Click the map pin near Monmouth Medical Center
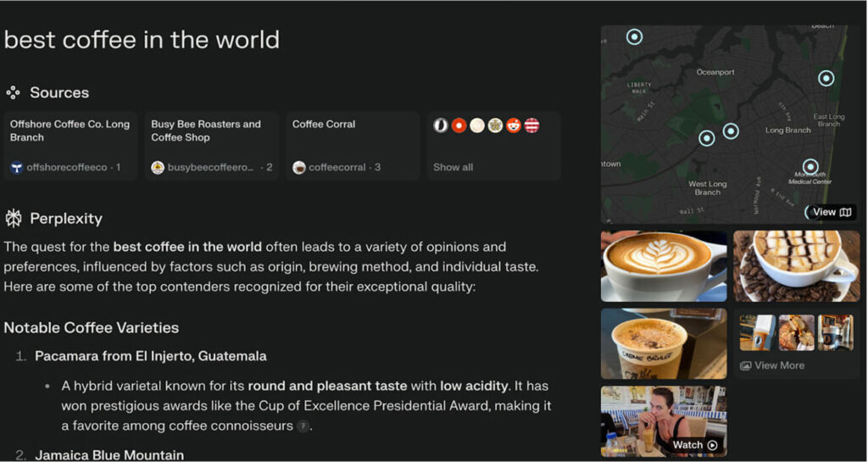This screenshot has width=868, height=462. (810, 166)
